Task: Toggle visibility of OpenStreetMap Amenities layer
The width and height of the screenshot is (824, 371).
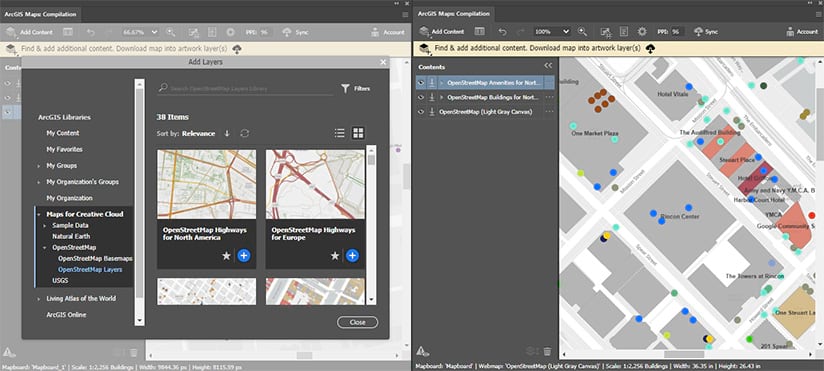Action: pyautogui.click(x=420, y=83)
